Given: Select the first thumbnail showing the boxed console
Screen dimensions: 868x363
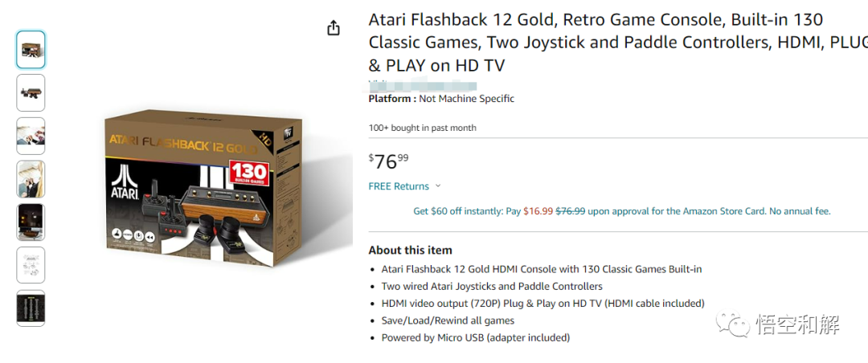Looking at the screenshot, I should click(31, 50).
